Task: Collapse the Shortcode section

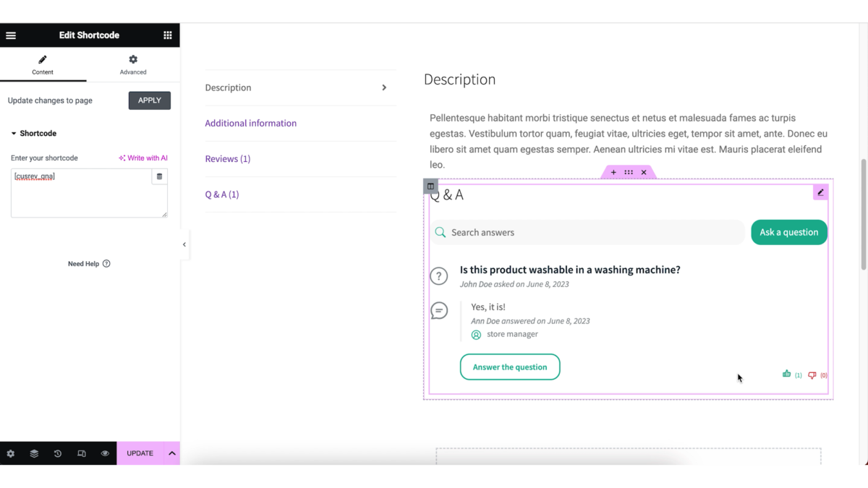Action: [x=12, y=133]
